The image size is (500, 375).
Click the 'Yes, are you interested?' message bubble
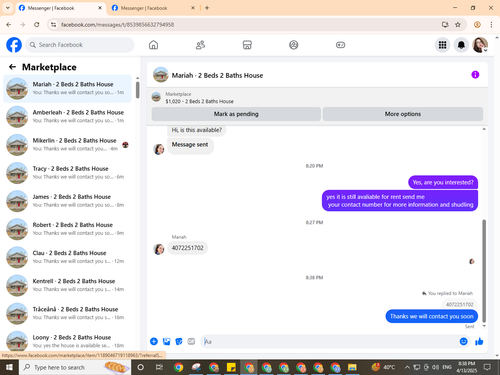pos(443,182)
